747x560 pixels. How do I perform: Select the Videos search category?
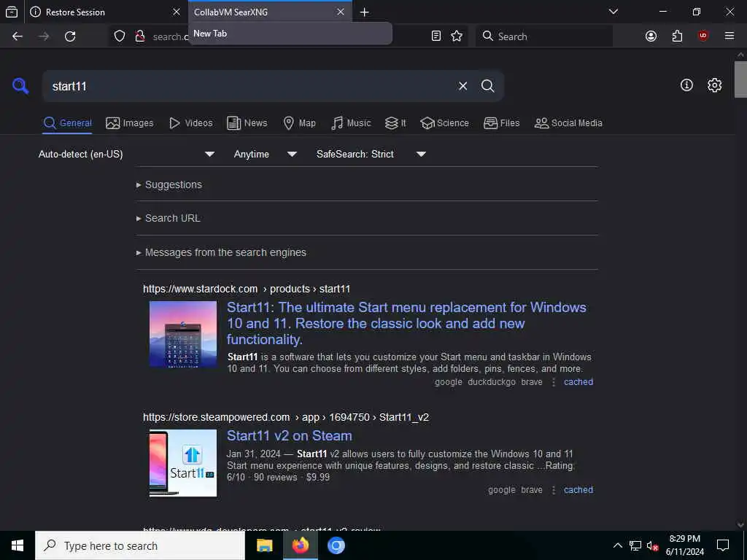click(x=191, y=122)
